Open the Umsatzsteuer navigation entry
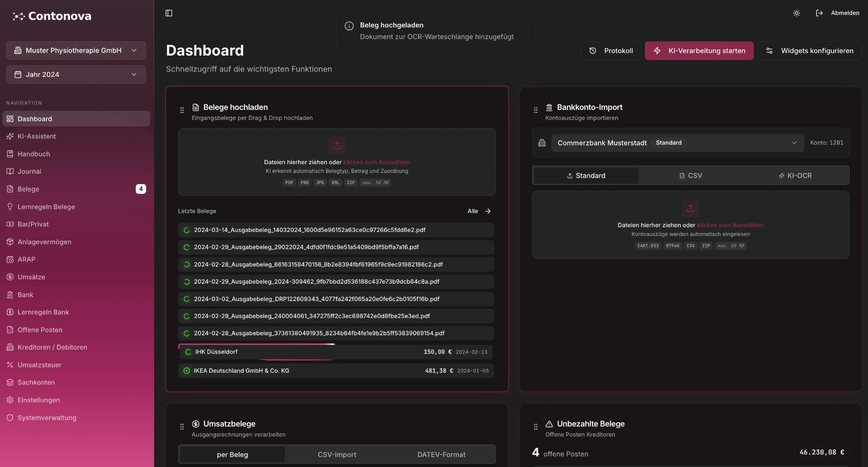 click(39, 365)
